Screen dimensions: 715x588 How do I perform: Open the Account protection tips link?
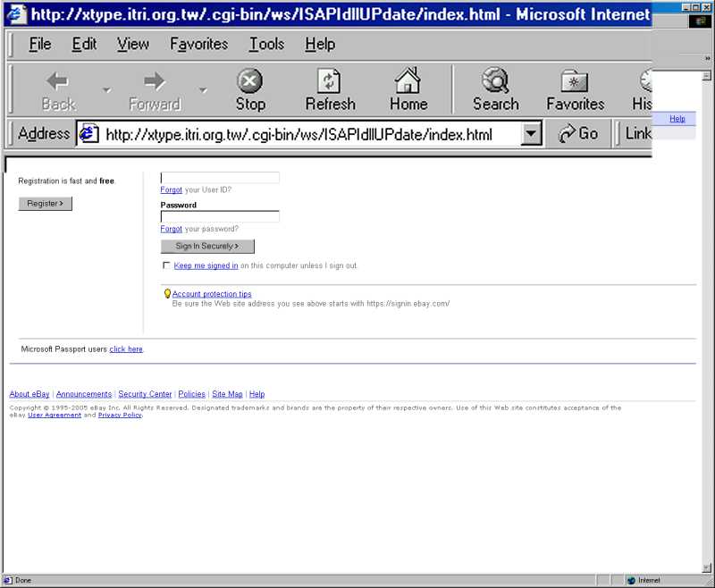pos(212,294)
